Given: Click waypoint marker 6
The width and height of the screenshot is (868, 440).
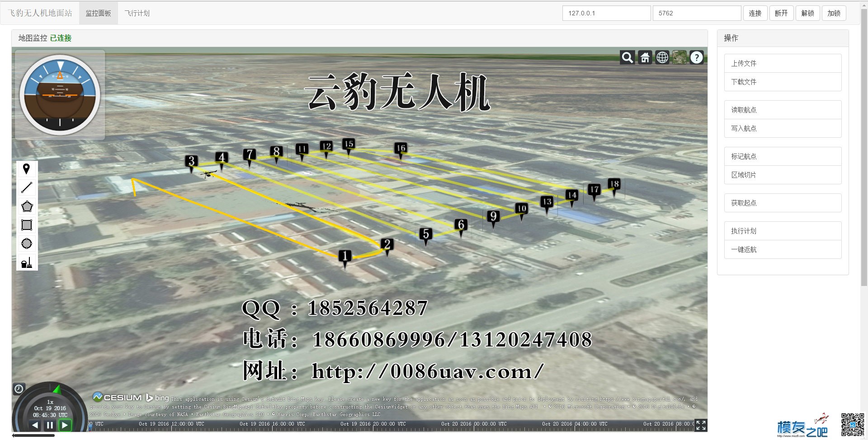Looking at the screenshot, I should [461, 225].
